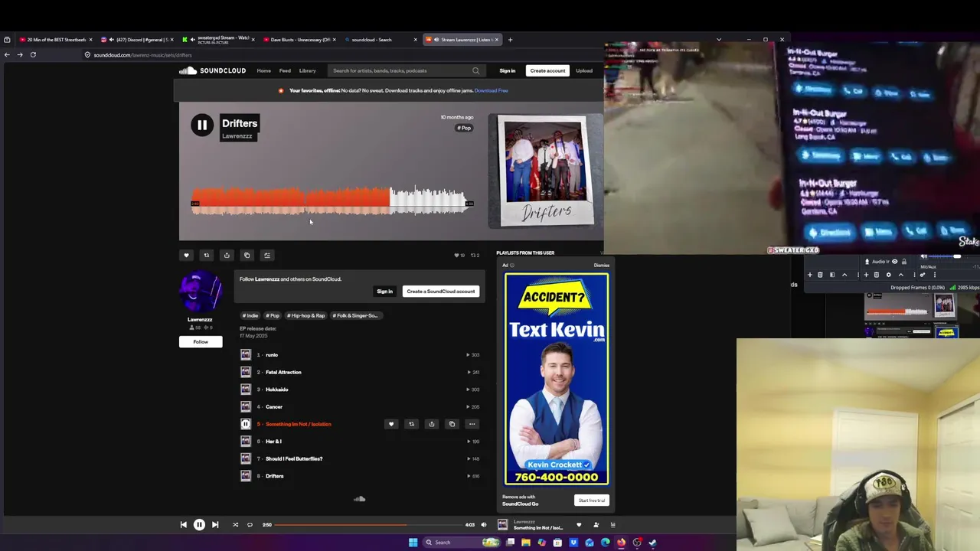Click the Create account button
Screen dimensions: 980x551
pyautogui.click(x=547, y=70)
